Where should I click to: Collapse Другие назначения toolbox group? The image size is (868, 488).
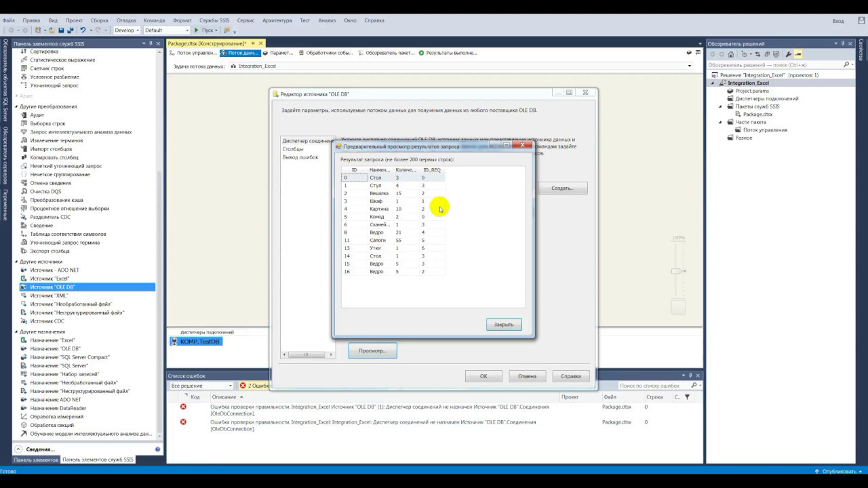(16, 332)
